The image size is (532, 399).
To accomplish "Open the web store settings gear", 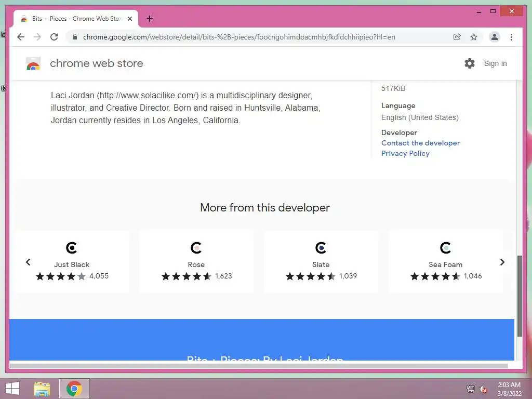I will [470, 63].
